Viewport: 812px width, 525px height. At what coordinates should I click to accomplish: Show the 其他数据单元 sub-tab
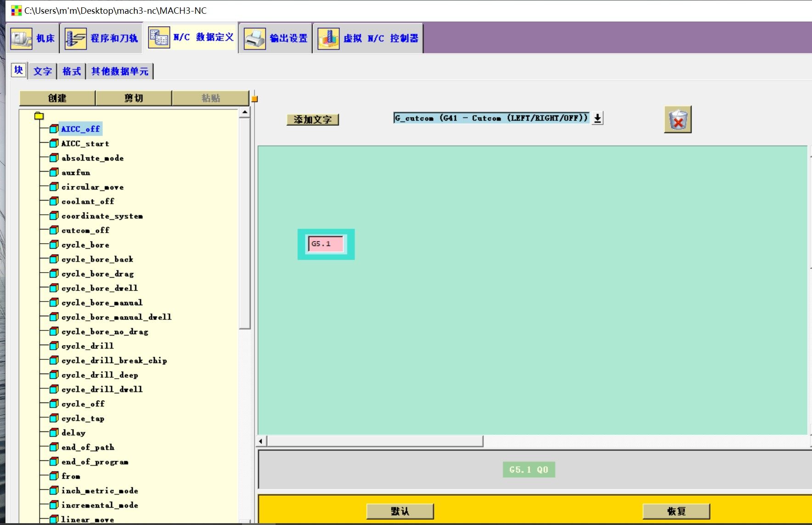[120, 71]
